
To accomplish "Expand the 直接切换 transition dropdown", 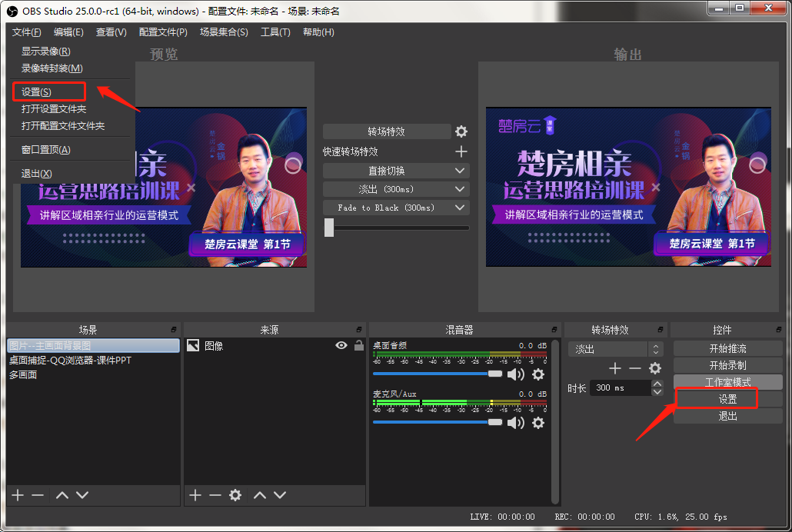I will coord(460,171).
